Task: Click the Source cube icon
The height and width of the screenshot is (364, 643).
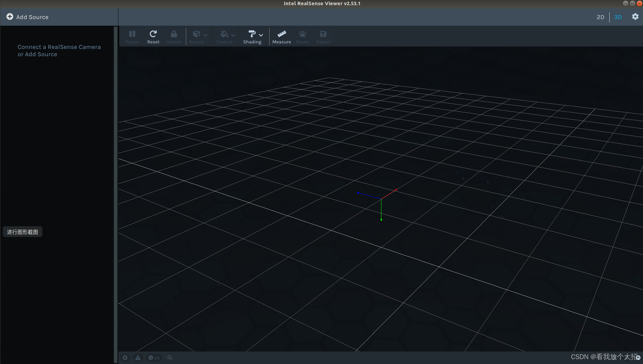Action: pos(197,34)
